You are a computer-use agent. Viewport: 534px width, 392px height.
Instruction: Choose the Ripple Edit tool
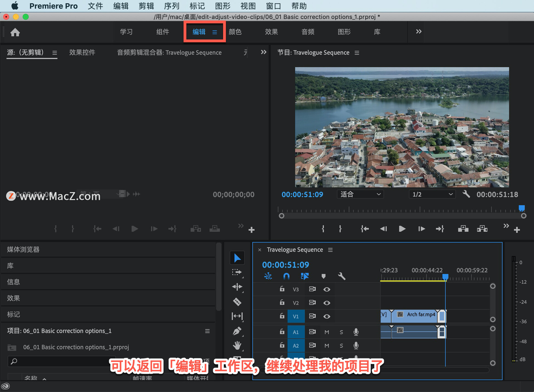tap(237, 287)
